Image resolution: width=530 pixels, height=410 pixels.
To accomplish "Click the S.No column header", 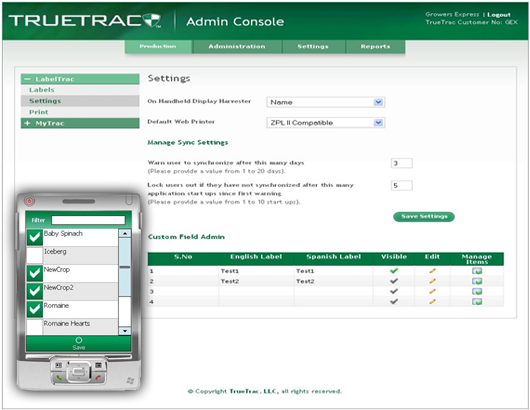I will click(x=183, y=257).
